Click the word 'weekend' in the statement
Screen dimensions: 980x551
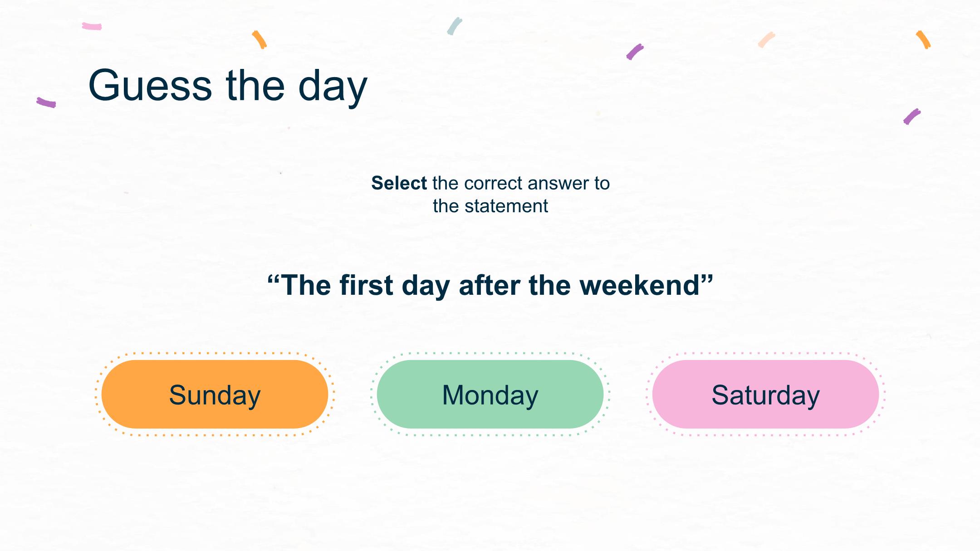pyautogui.click(x=640, y=285)
